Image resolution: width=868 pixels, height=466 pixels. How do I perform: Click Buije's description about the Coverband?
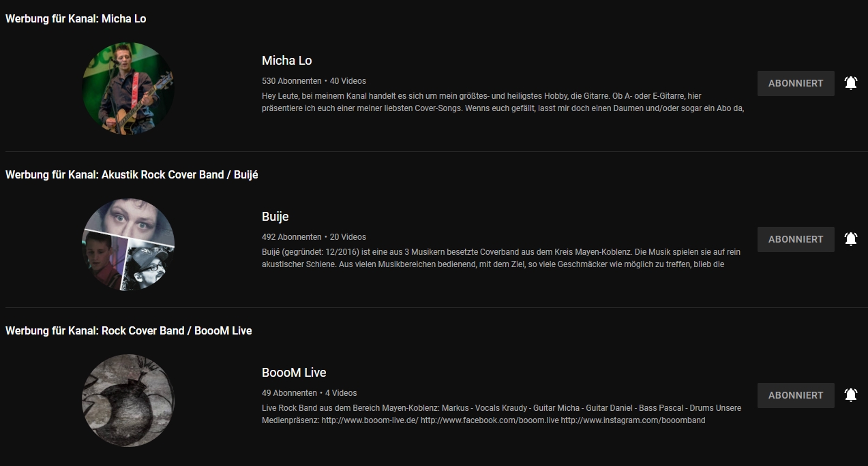click(x=500, y=258)
